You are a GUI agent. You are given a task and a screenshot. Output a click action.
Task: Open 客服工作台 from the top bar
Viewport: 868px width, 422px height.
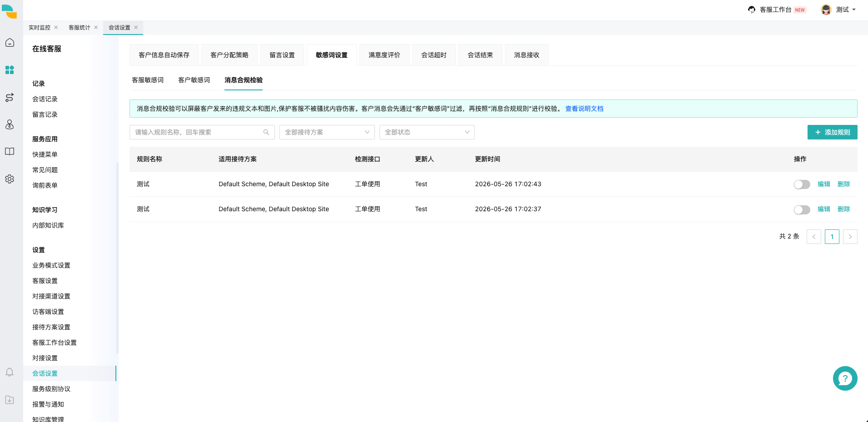pos(776,10)
